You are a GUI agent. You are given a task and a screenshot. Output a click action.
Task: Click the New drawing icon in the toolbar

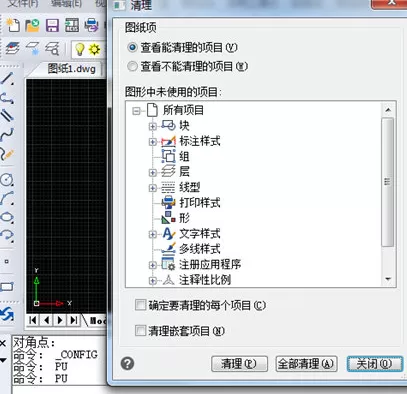click(13, 25)
